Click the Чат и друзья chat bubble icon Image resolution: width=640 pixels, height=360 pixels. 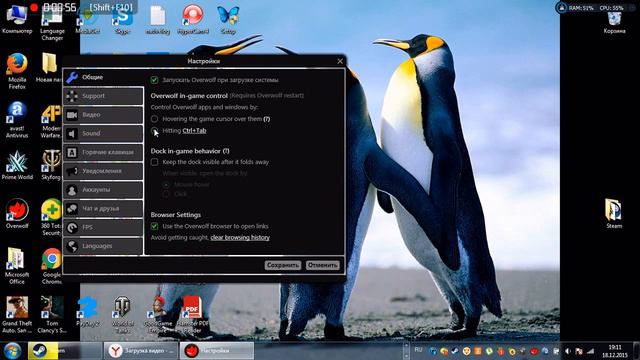[72, 209]
